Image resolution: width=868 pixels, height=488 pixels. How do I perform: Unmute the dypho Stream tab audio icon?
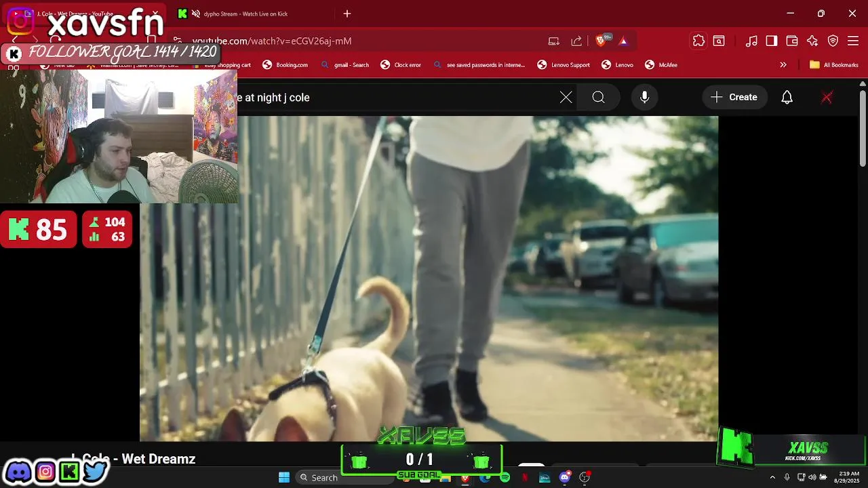click(x=196, y=14)
